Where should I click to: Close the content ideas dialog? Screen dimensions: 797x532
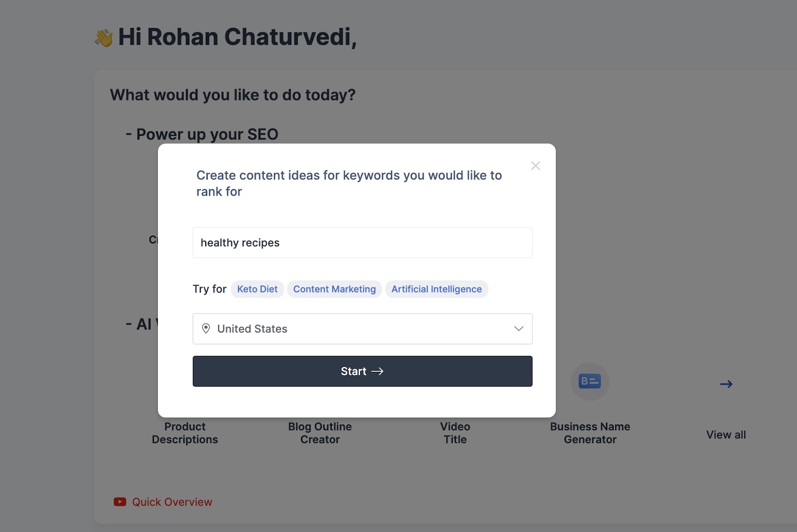535,166
